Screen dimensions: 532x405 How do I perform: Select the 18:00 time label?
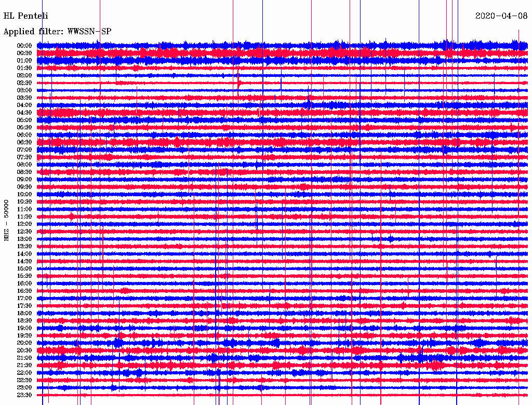(x=24, y=314)
